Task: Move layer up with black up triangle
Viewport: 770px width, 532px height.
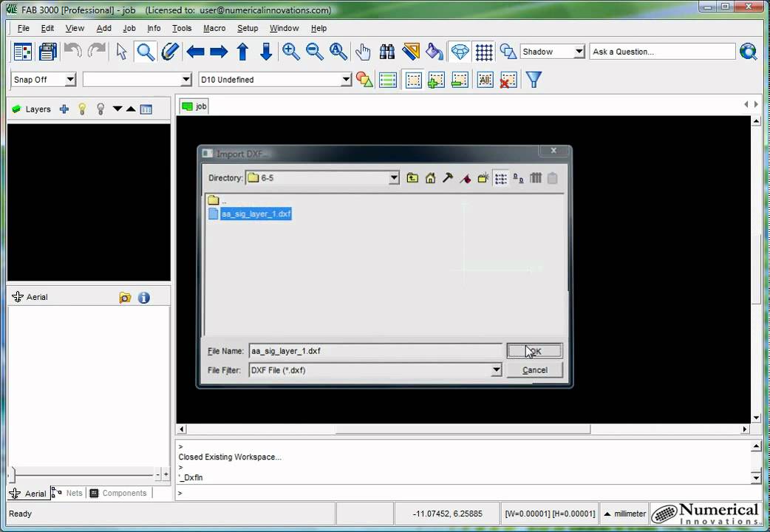Action: tap(131, 109)
